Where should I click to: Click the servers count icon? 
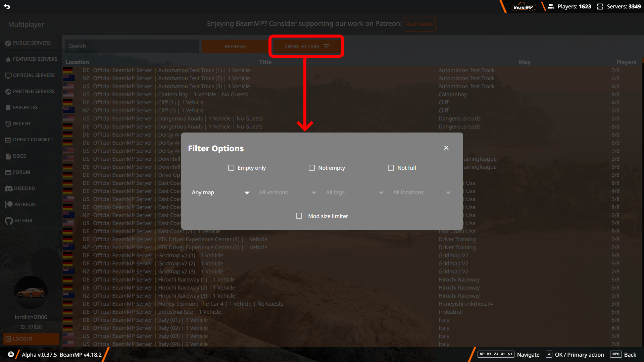pyautogui.click(x=600, y=6)
